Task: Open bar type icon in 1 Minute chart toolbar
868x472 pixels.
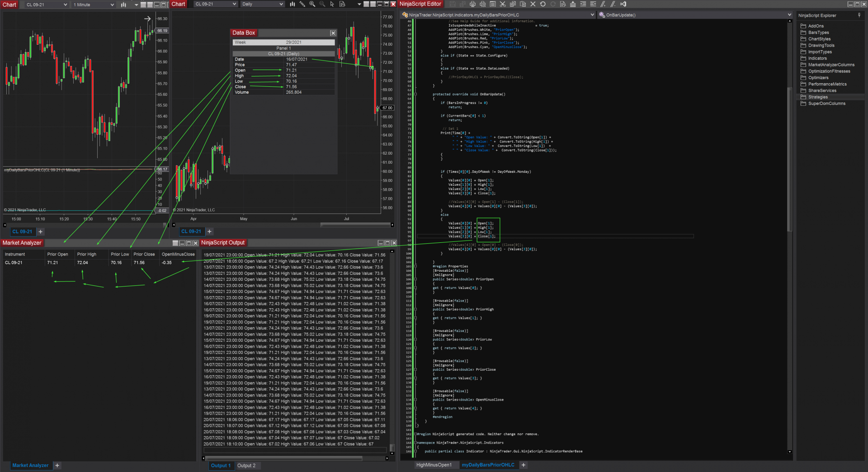Action: (123, 5)
